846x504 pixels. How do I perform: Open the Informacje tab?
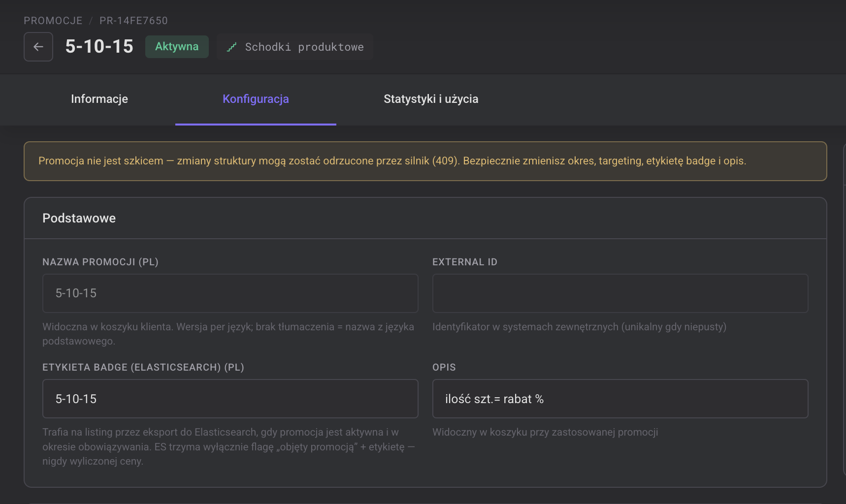point(99,99)
